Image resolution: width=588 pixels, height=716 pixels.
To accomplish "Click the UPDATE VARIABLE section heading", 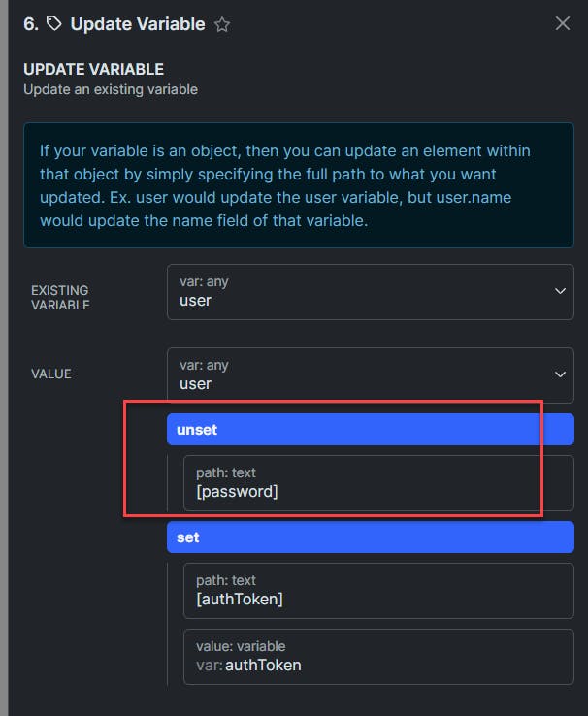I will (93, 70).
